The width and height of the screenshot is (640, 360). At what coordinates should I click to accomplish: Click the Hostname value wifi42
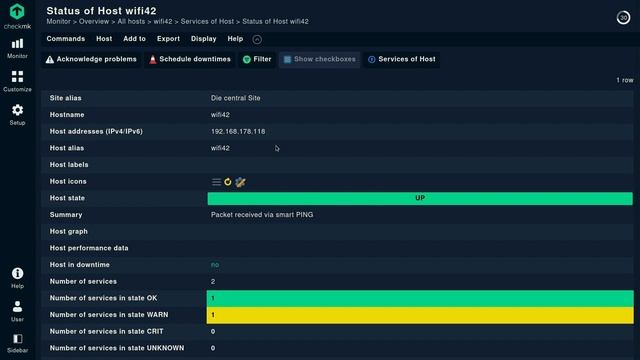tap(220, 115)
